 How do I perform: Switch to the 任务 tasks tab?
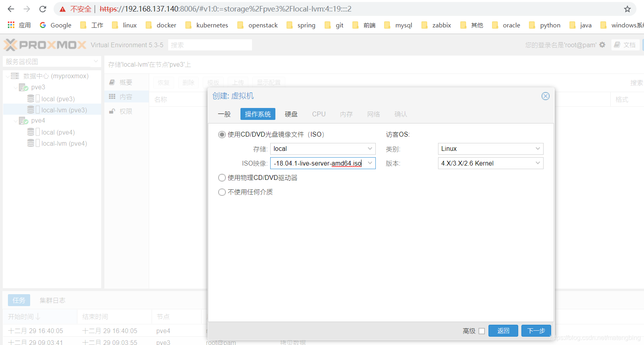coord(19,300)
